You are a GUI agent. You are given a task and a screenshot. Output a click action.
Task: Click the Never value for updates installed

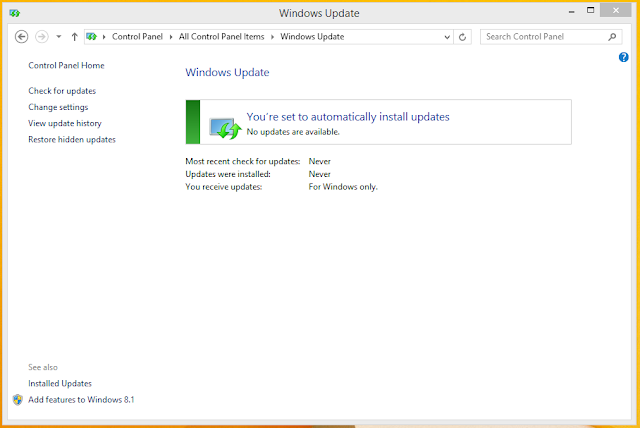(320, 174)
